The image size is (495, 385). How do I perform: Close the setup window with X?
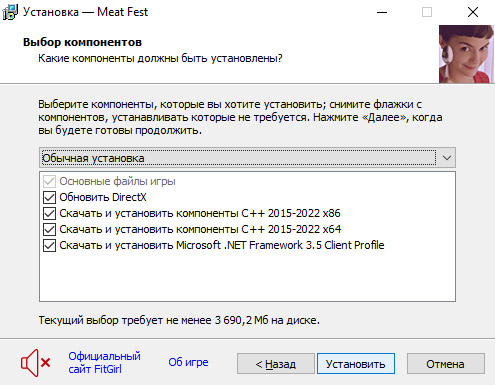click(473, 12)
